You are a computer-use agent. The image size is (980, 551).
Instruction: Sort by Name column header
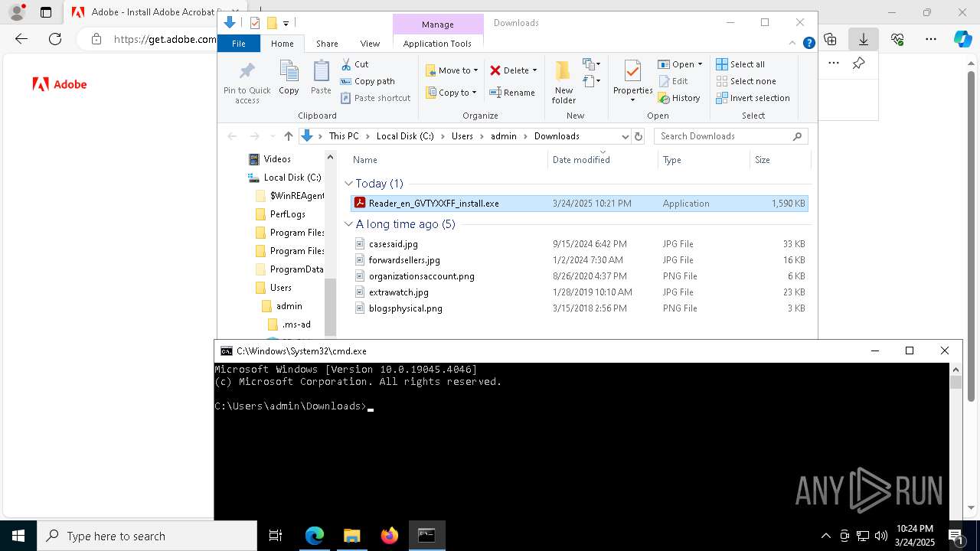[x=449, y=160]
